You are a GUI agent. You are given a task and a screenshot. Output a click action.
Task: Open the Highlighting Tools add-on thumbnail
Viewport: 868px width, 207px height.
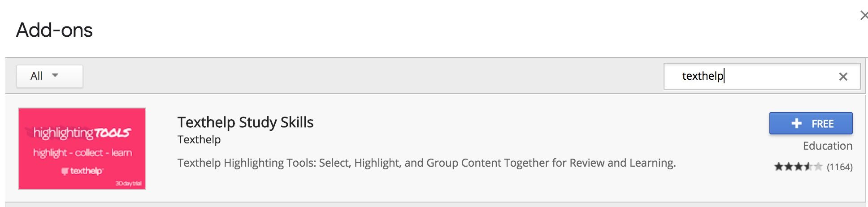[82, 148]
